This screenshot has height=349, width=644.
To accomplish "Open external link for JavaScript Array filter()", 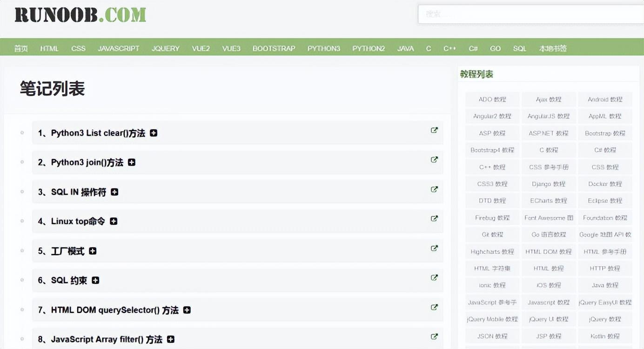I will pos(434,336).
